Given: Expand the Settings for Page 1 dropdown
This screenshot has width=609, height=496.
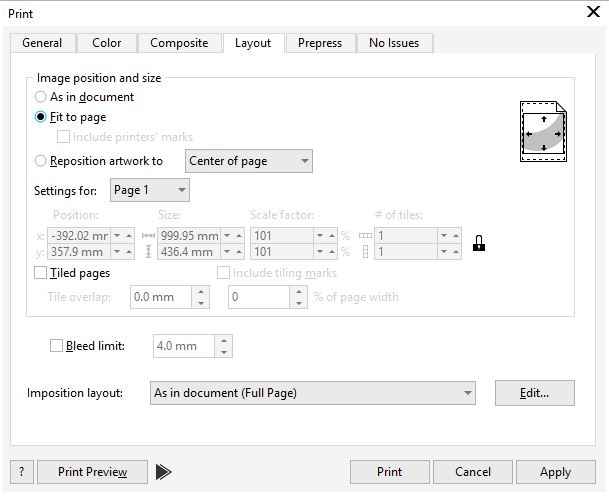Looking at the screenshot, I should point(150,190).
